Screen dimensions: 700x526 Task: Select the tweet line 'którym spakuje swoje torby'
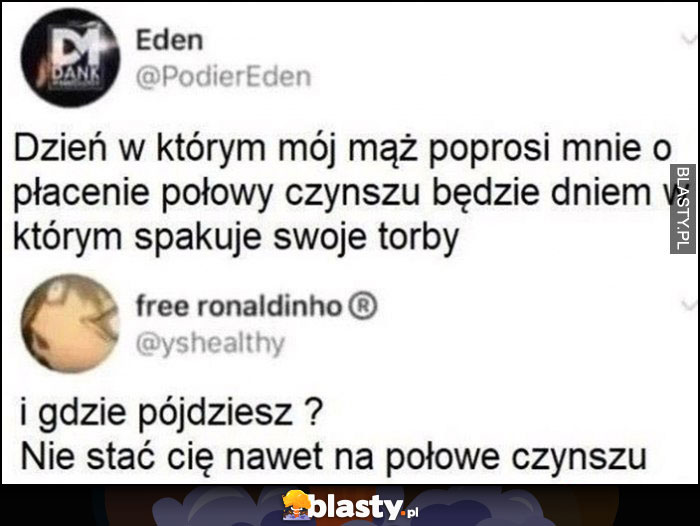pos(236,238)
